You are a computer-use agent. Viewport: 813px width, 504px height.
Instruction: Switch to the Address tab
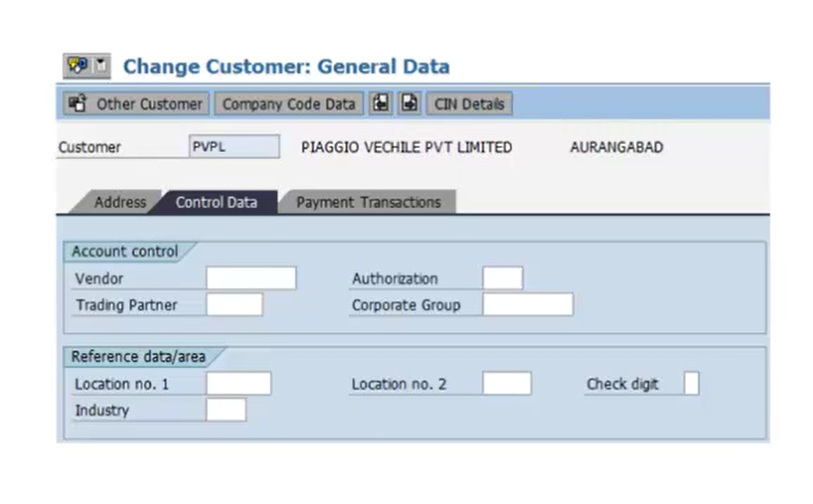pos(119,202)
